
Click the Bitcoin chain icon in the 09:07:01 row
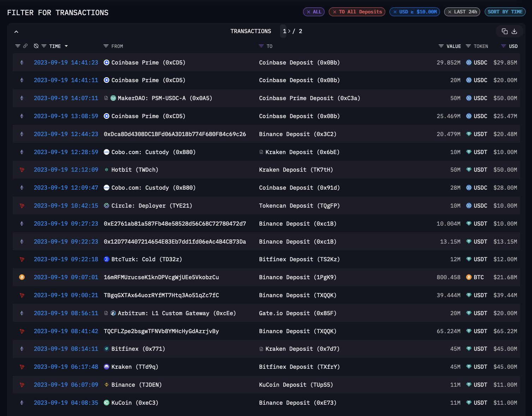pos(22,277)
